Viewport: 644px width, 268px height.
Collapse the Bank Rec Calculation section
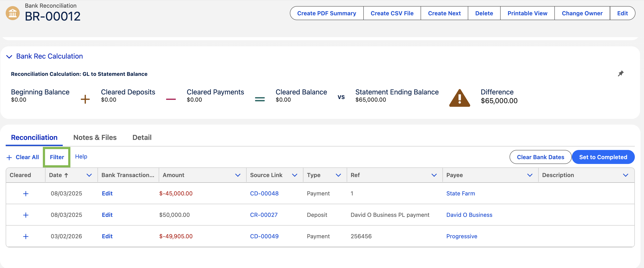click(9, 57)
